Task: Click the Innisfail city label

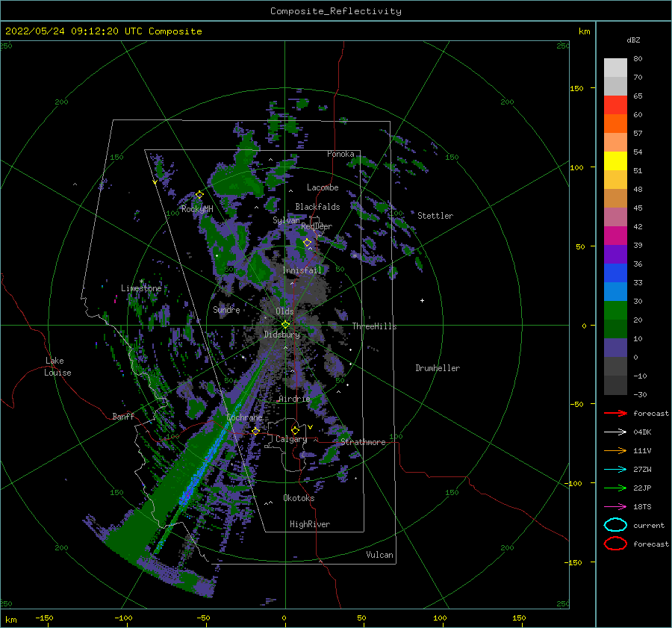Action: pos(302,270)
